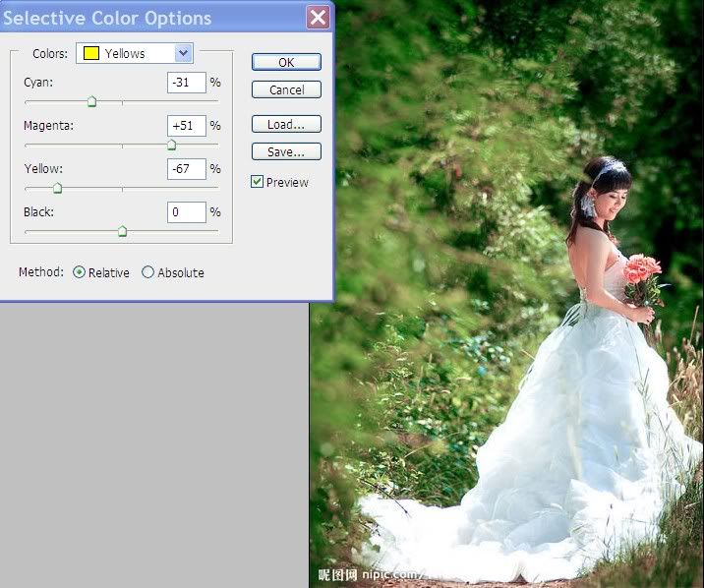704x588 pixels.
Task: Select the Absolute method radio button
Action: (x=148, y=272)
